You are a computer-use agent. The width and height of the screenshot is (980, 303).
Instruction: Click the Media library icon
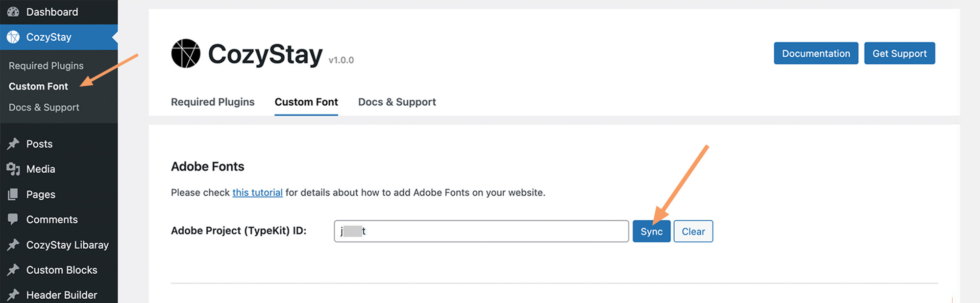pos(13,169)
